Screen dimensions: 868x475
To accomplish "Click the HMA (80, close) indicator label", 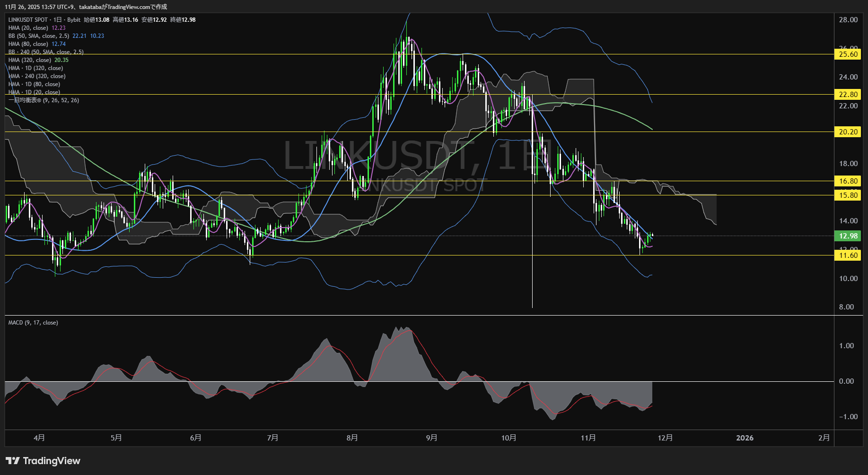I will click(x=28, y=44).
